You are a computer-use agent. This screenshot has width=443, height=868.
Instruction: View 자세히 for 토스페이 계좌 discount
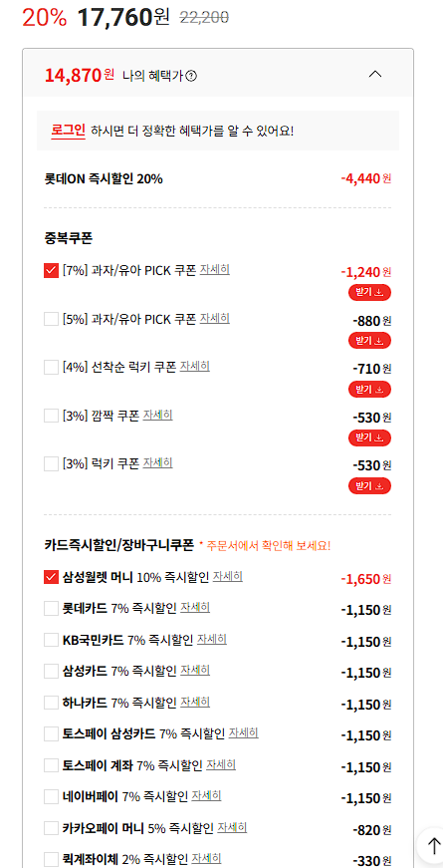(x=221, y=765)
